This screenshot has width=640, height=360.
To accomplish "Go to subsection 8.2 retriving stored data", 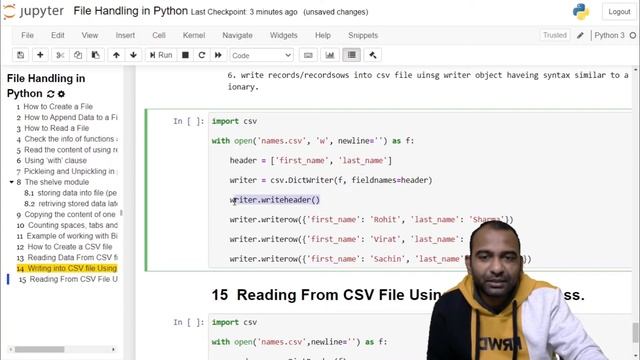I will pos(71,204).
